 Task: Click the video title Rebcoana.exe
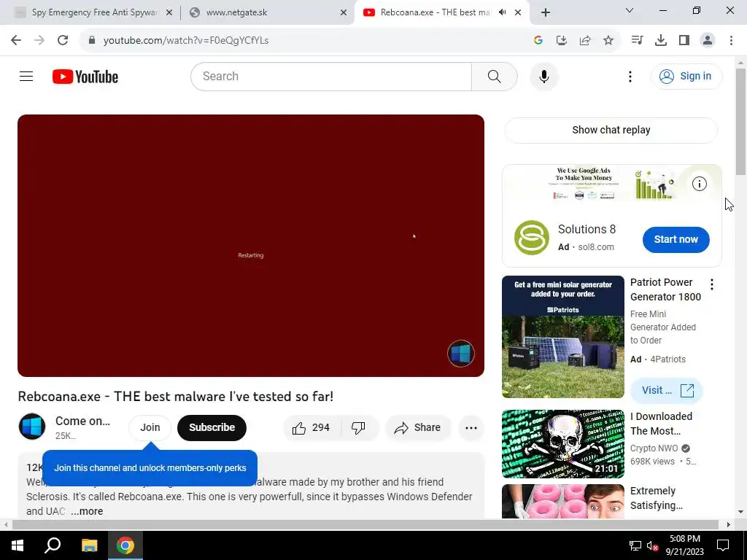click(175, 397)
